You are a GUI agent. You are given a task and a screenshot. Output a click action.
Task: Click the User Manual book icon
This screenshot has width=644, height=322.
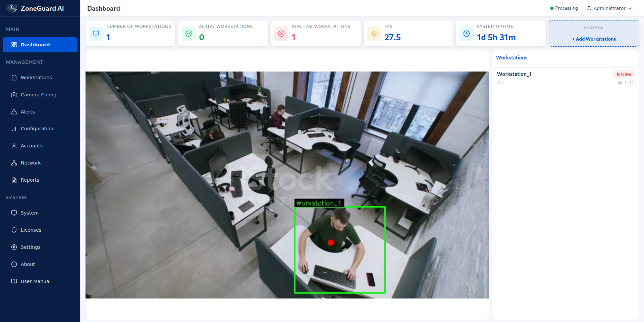14,281
